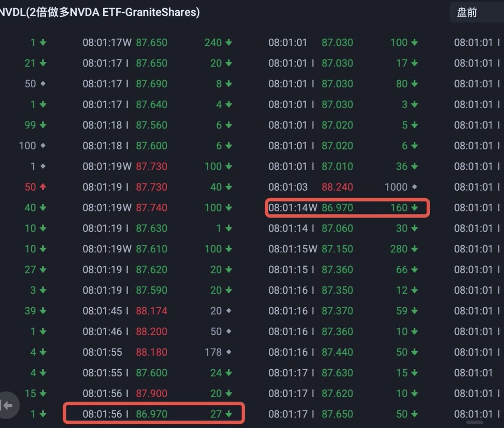
Task: Click the price 87.010 cell
Action: tap(337, 166)
